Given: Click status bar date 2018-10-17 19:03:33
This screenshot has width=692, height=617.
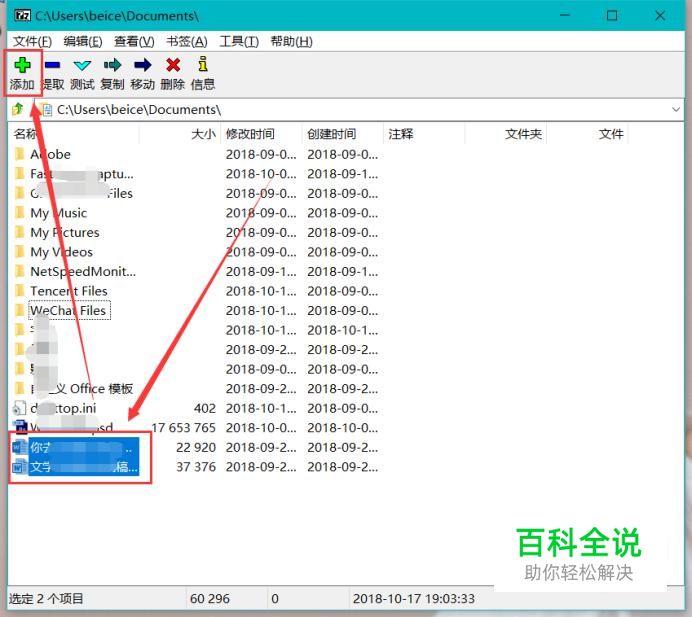Looking at the screenshot, I should pos(414,598).
